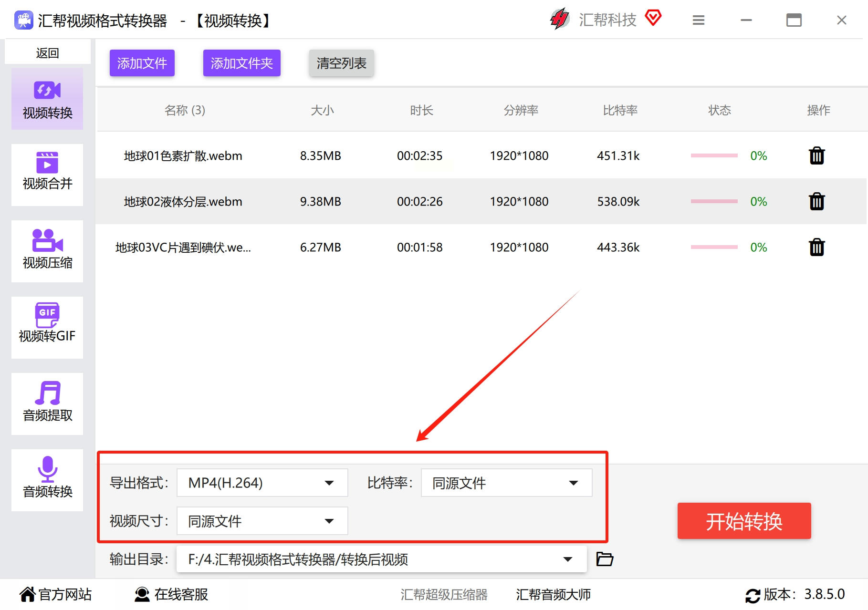Select 视频压缩 in the sidebar

pyautogui.click(x=47, y=251)
